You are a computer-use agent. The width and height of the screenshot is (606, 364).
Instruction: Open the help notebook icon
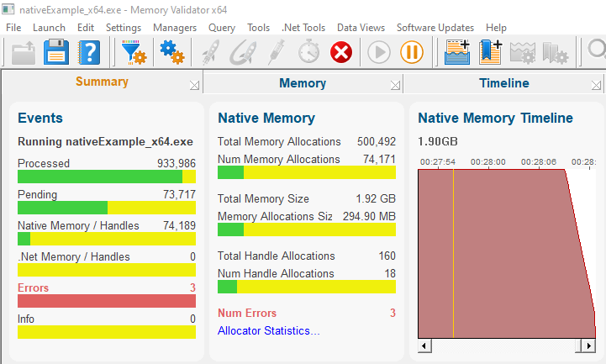tap(89, 52)
